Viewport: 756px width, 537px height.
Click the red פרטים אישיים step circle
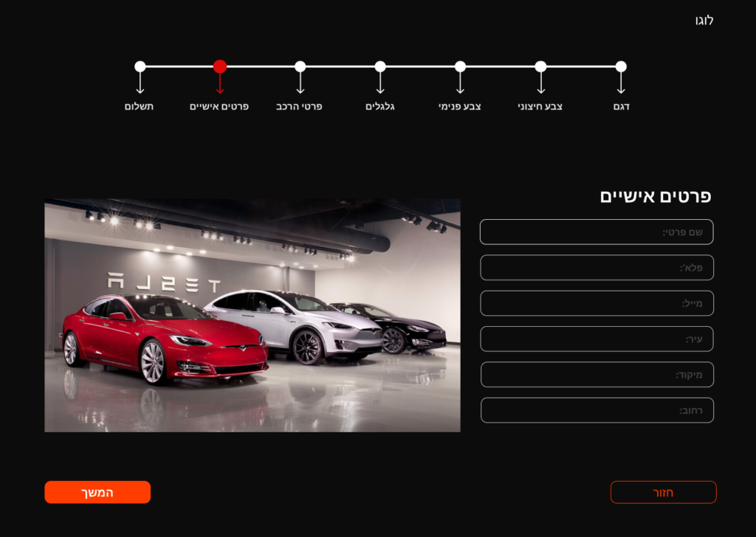(x=220, y=66)
